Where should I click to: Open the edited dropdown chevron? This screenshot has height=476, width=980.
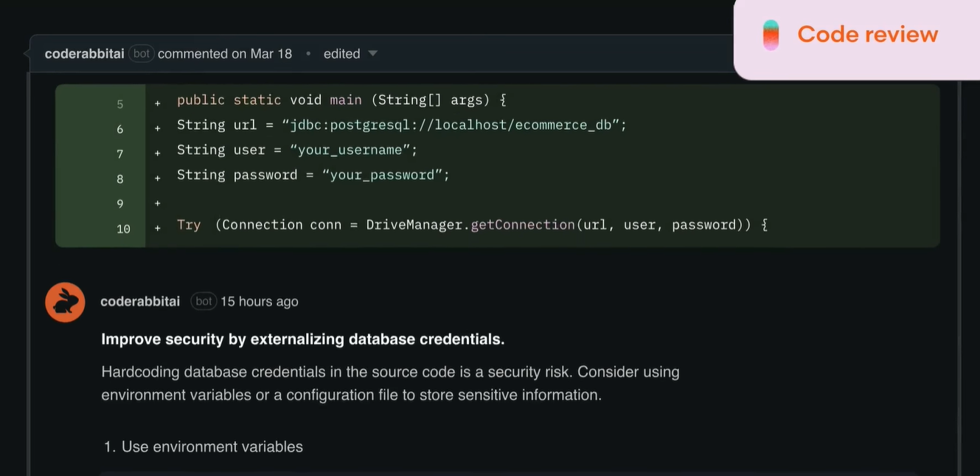click(373, 53)
